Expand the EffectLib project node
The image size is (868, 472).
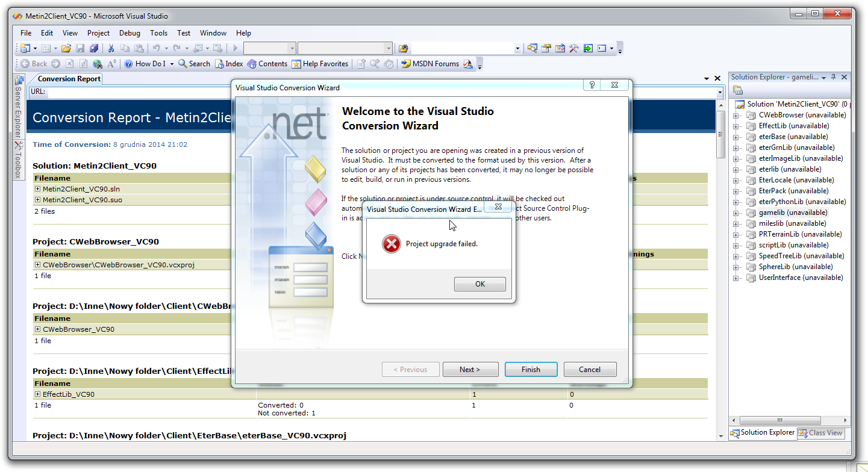click(735, 126)
